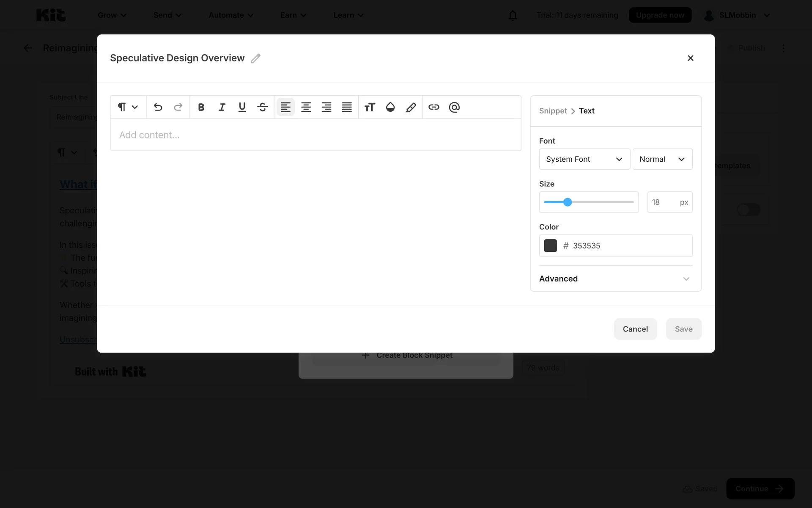Open the System Font dropdown
Viewport: 812px width, 508px height.
[584, 159]
